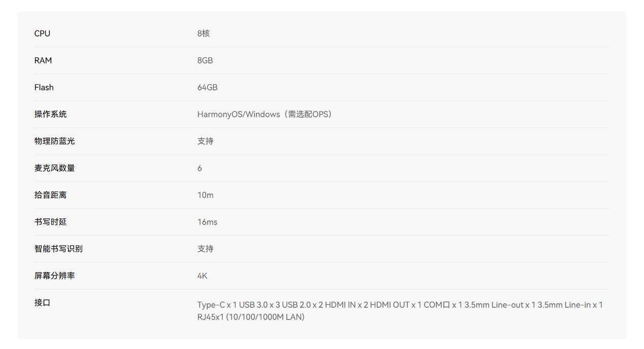
Task: Select the 16ms writing latency value
Action: (x=207, y=222)
